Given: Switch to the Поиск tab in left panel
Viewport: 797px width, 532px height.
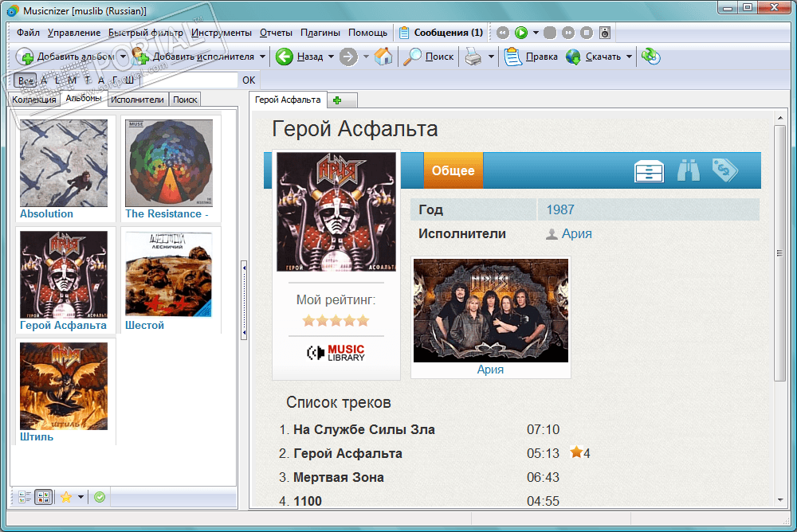Looking at the screenshot, I should tap(185, 100).
